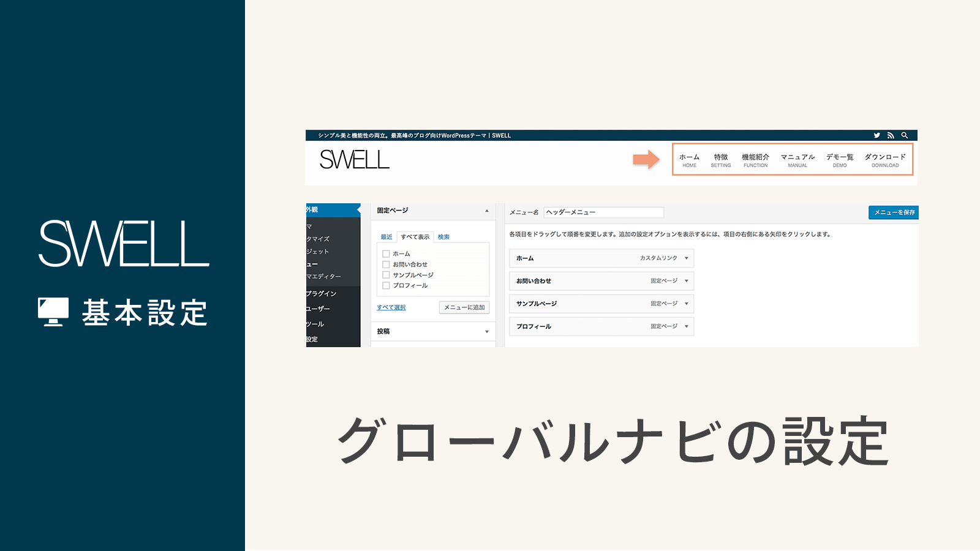
Task: Open 機能紹介 in the global navigation
Action: (755, 160)
